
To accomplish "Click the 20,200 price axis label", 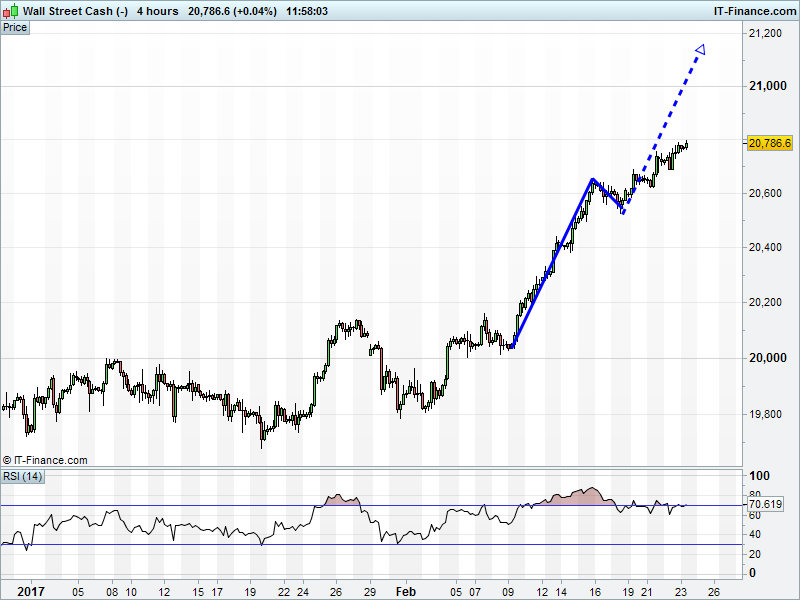I will (765, 303).
